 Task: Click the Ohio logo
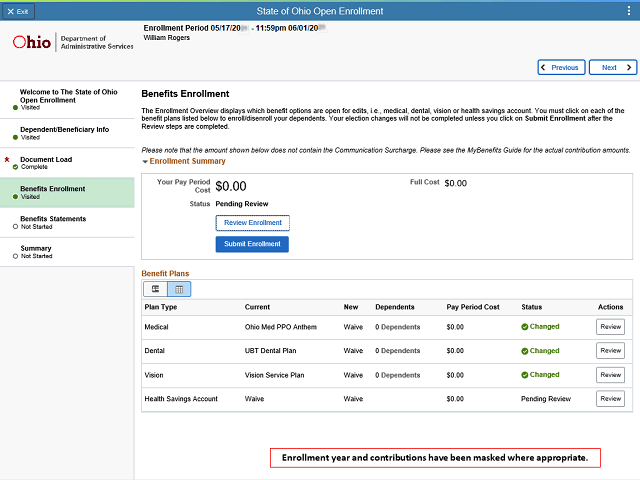pyautogui.click(x=32, y=42)
